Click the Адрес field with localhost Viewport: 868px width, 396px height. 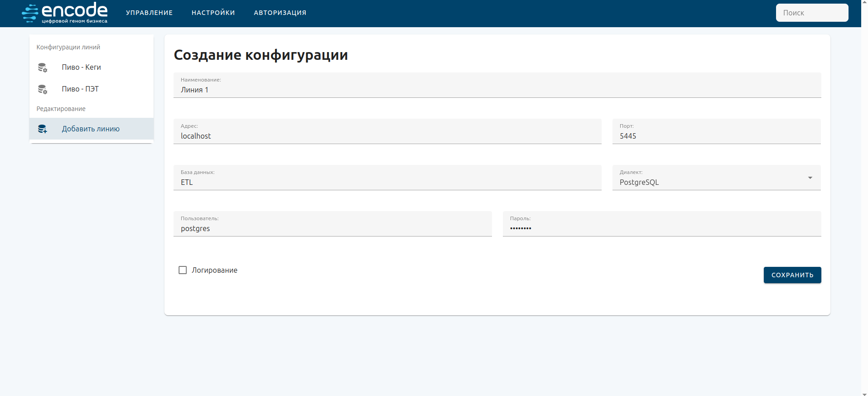coord(387,136)
